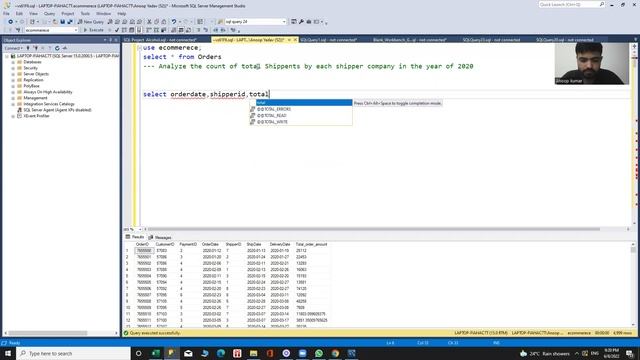
Task: Expand the Replication folder
Action: (x=13, y=80)
